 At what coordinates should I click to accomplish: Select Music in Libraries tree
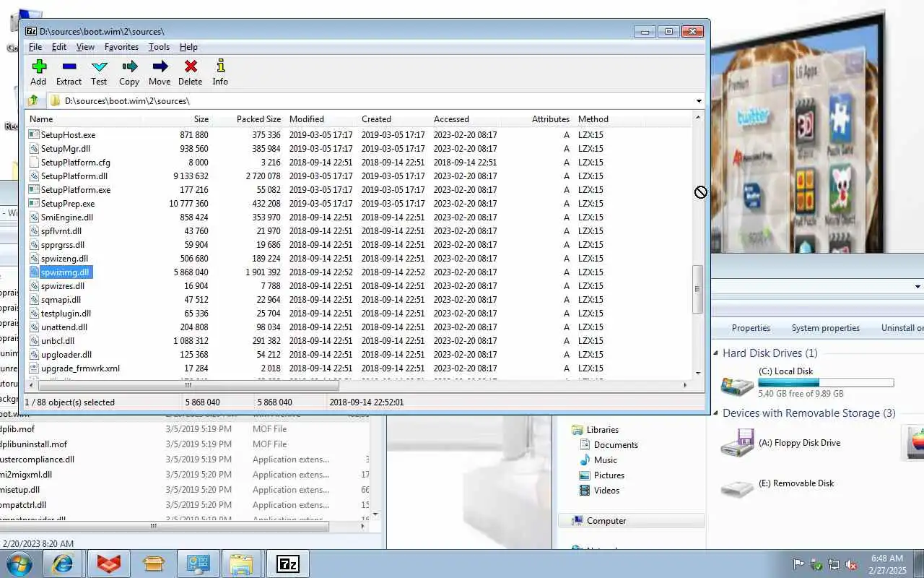(x=605, y=460)
